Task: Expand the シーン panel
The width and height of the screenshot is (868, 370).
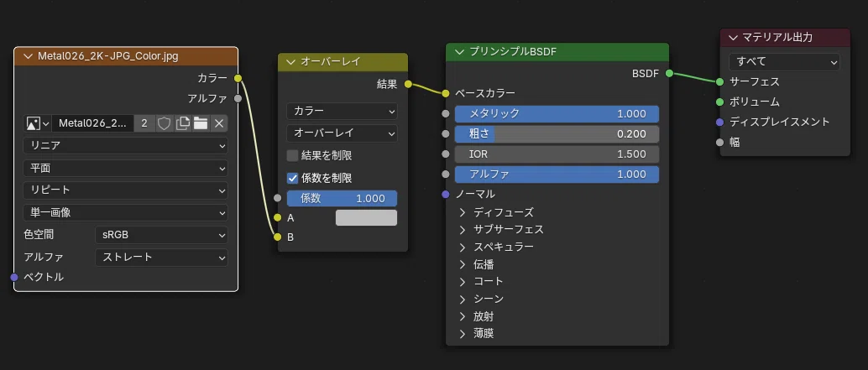Action: tap(463, 300)
